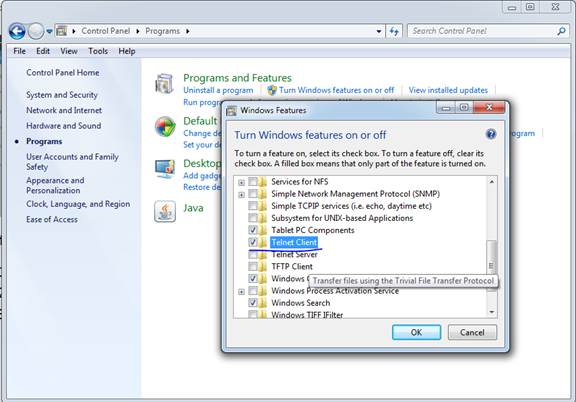The width and height of the screenshot is (576, 402).
Task: Expand the Services for NFS node
Action: (241, 182)
